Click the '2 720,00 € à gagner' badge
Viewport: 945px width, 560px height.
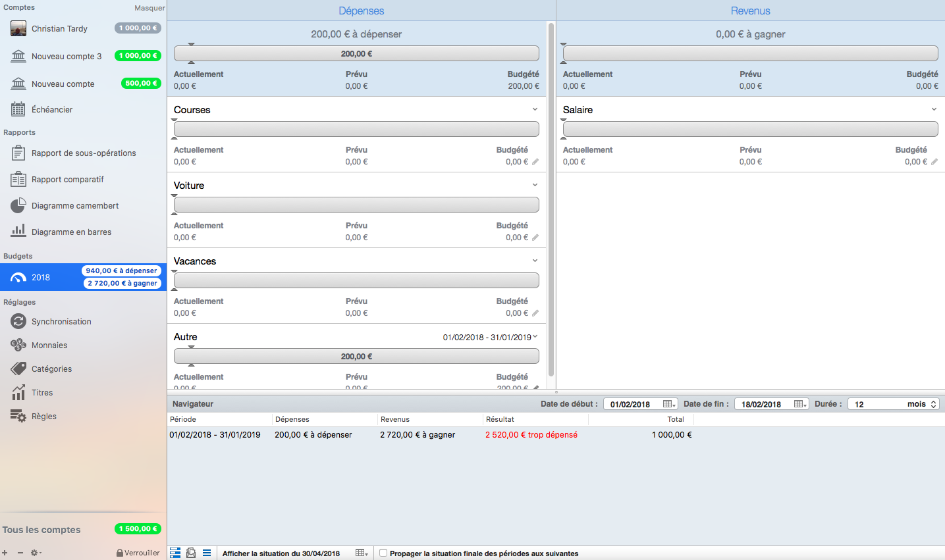[x=122, y=283]
